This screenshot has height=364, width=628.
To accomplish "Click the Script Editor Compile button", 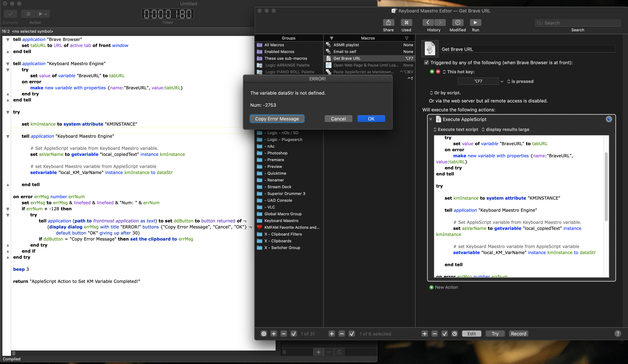I will pyautogui.click(x=10, y=14).
